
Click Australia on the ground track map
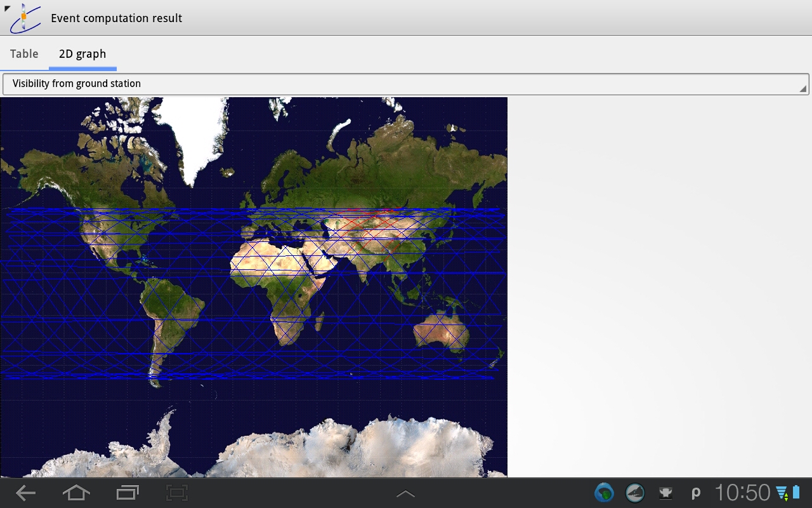(x=441, y=332)
